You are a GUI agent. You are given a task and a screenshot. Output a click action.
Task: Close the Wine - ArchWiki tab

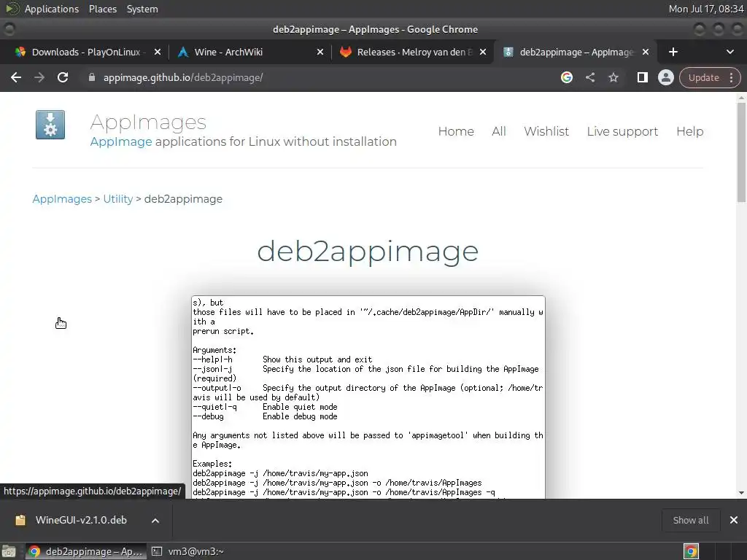point(320,52)
